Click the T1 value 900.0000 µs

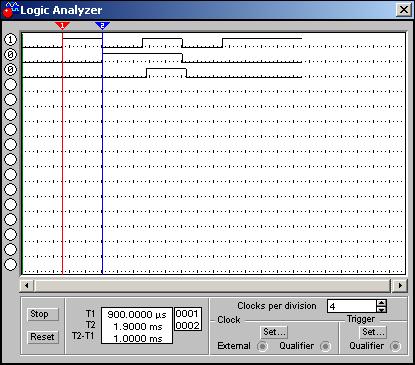(x=137, y=314)
